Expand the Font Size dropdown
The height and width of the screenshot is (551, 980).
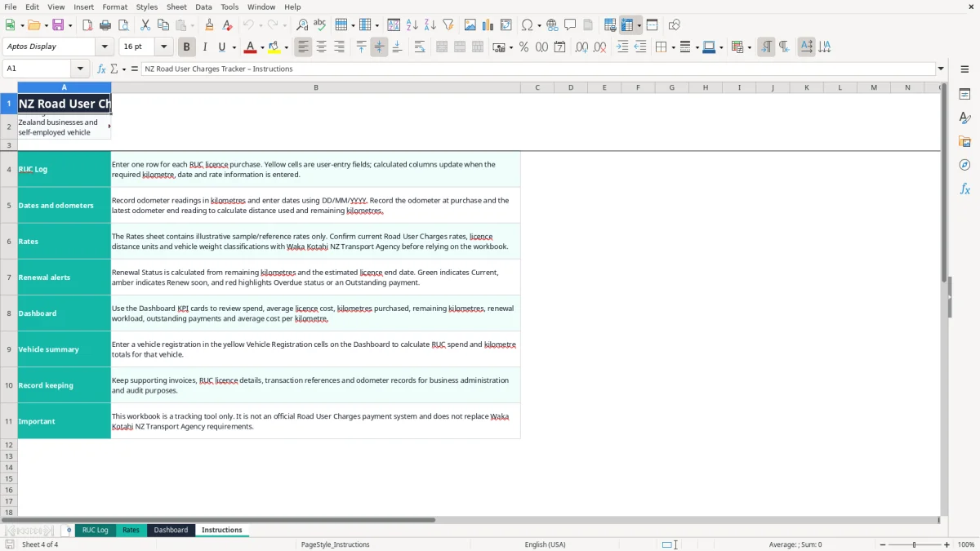tap(163, 47)
